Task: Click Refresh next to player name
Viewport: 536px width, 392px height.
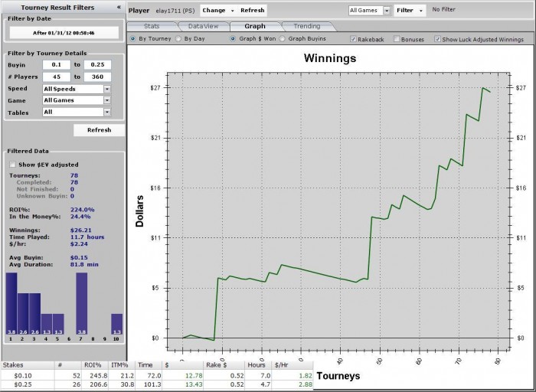Action: 252,11
